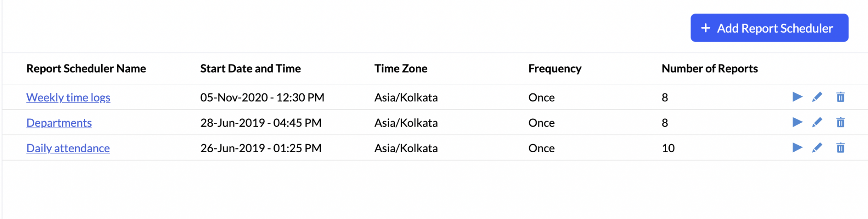Run the Daily attendance scheduler
This screenshot has height=219, width=868.
[797, 147]
